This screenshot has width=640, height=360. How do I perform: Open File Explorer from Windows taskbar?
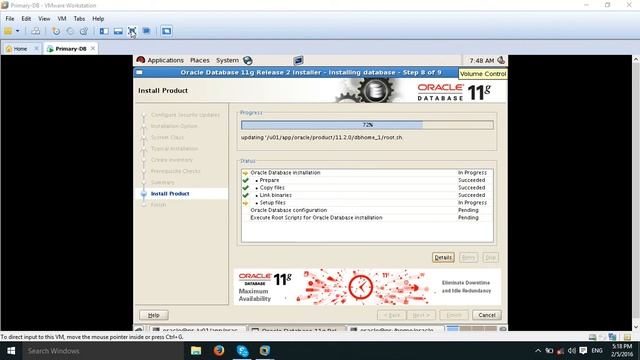[196, 351]
